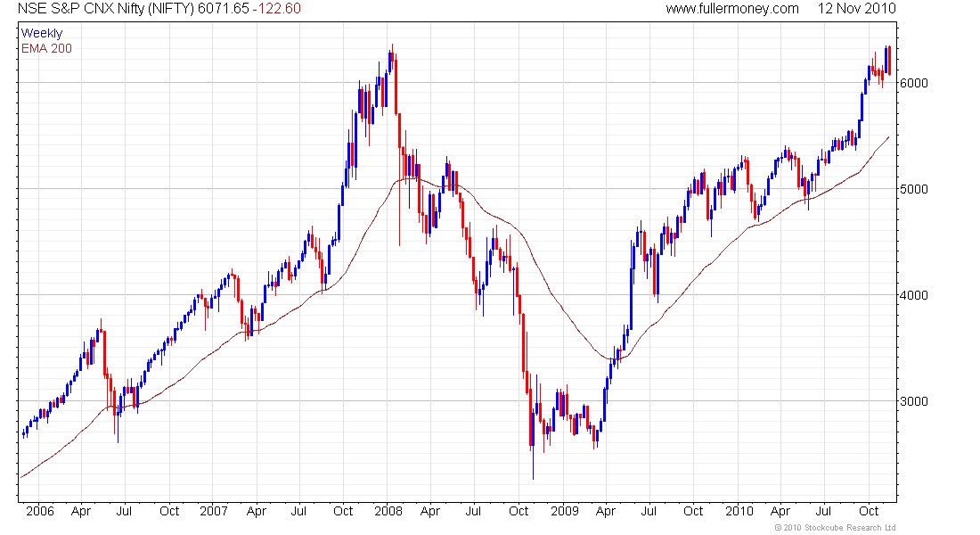Click the last price value 6071.65

pos(223,9)
